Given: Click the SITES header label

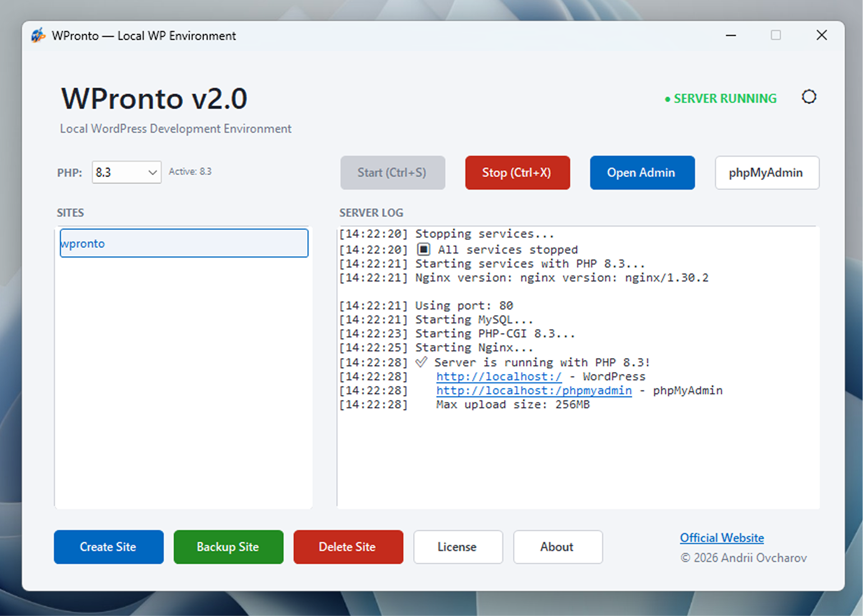Looking at the screenshot, I should coord(70,213).
